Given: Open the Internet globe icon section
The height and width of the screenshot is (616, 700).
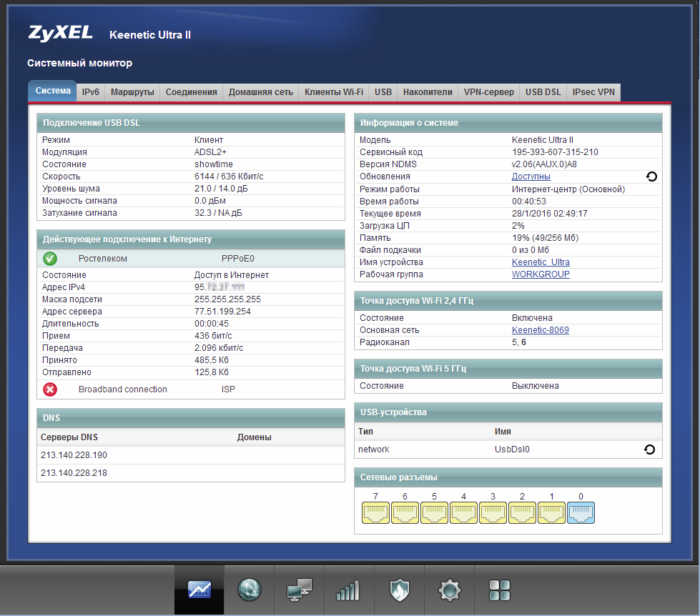Looking at the screenshot, I should point(250,590).
